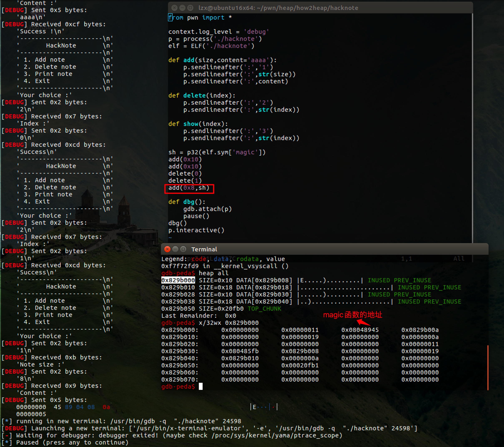
Task: Click the lzx@ubuntu16x64 window title bar
Action: pyautogui.click(x=320, y=8)
